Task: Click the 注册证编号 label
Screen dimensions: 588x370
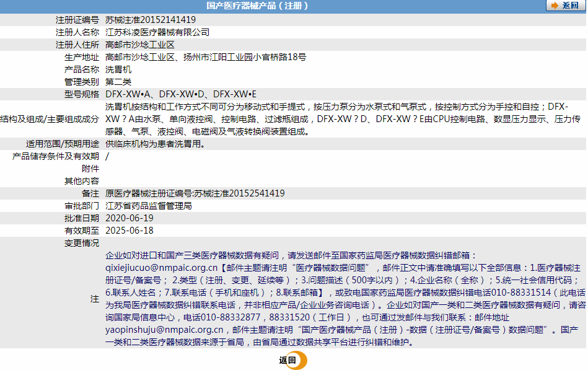Action: (77, 20)
